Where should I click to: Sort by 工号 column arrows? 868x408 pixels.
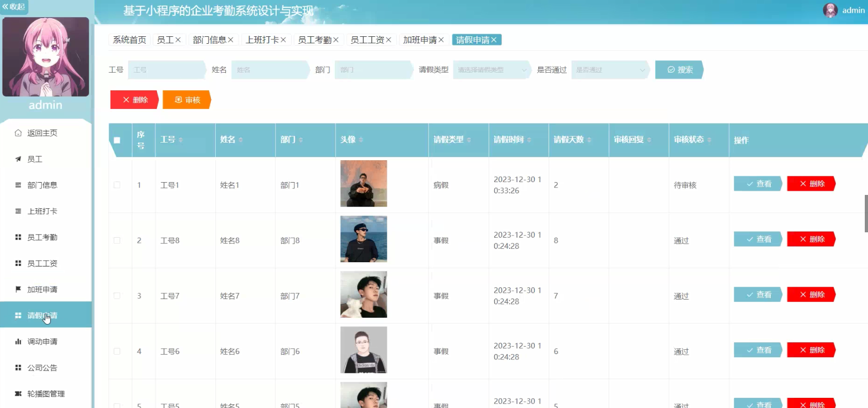(x=181, y=140)
